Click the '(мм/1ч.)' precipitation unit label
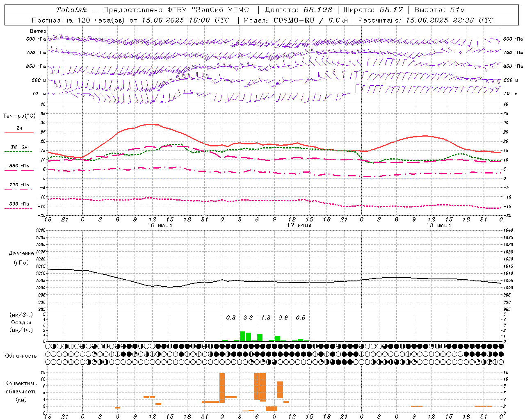Viewport: 525px width, 420px height. (x=21, y=330)
